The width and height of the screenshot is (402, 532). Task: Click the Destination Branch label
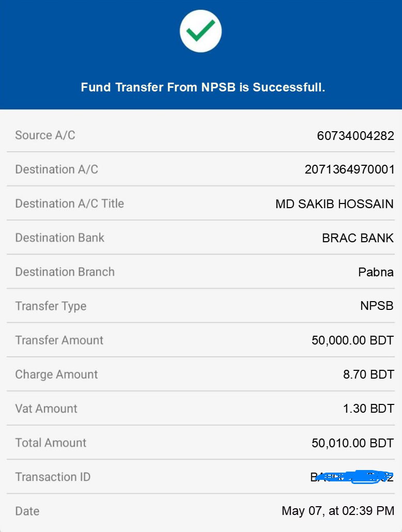(x=65, y=272)
